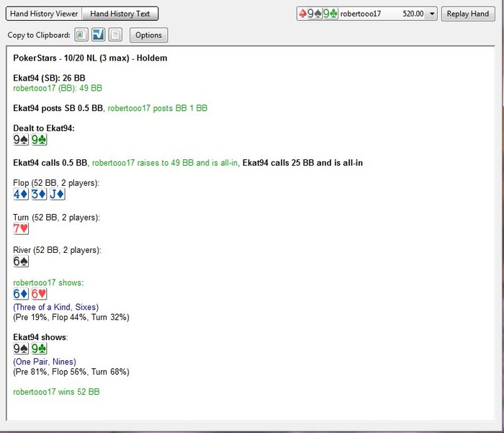Click the 'Ekat94 shows:' label
The image size is (504, 433).
pos(40,337)
